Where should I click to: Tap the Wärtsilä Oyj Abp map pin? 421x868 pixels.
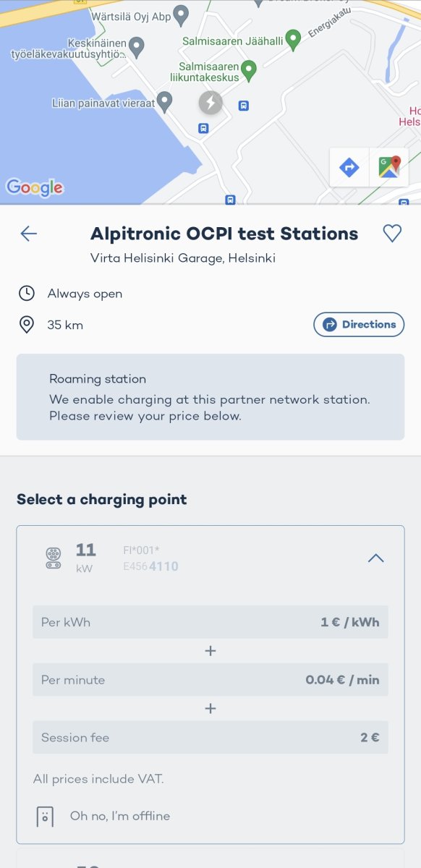(181, 14)
